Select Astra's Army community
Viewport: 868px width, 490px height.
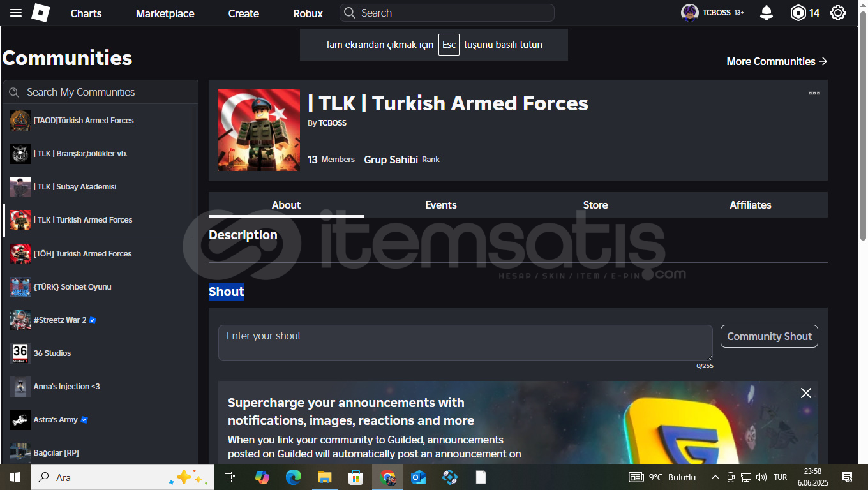click(100, 420)
